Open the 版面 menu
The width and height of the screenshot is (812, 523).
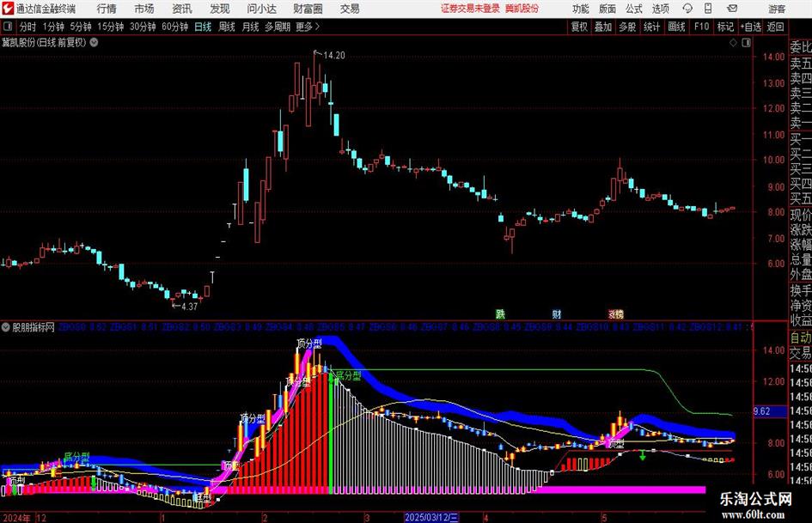[x=607, y=9]
